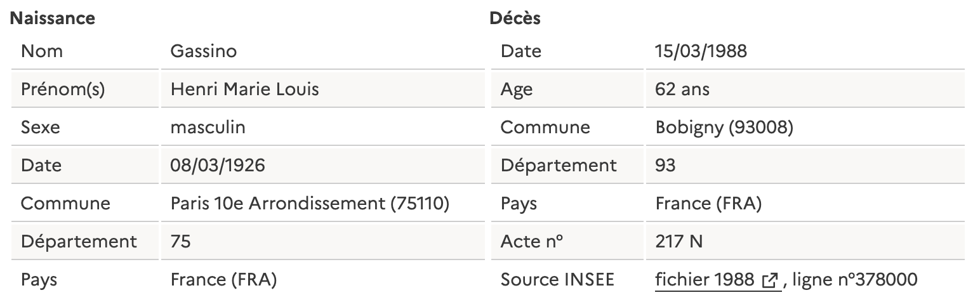The height and width of the screenshot is (302, 980).
Task: Click the Prénom(s) value Henri Marie Louis
Action: click(x=244, y=89)
